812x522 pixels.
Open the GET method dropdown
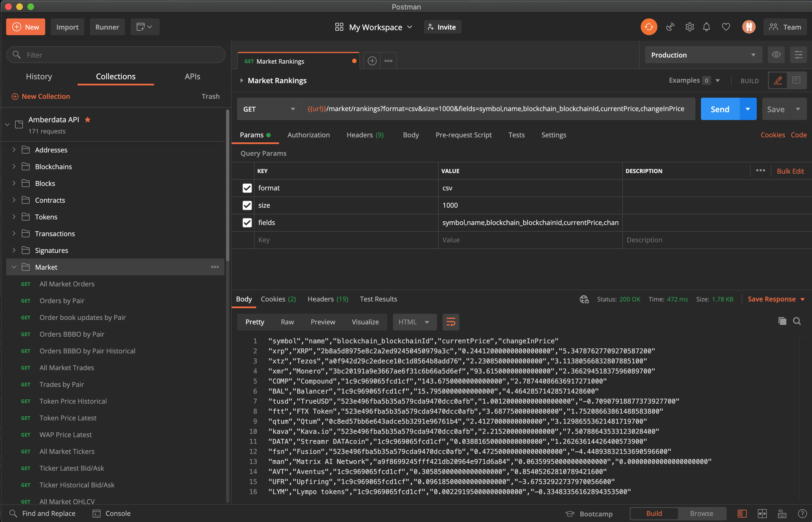pos(269,109)
